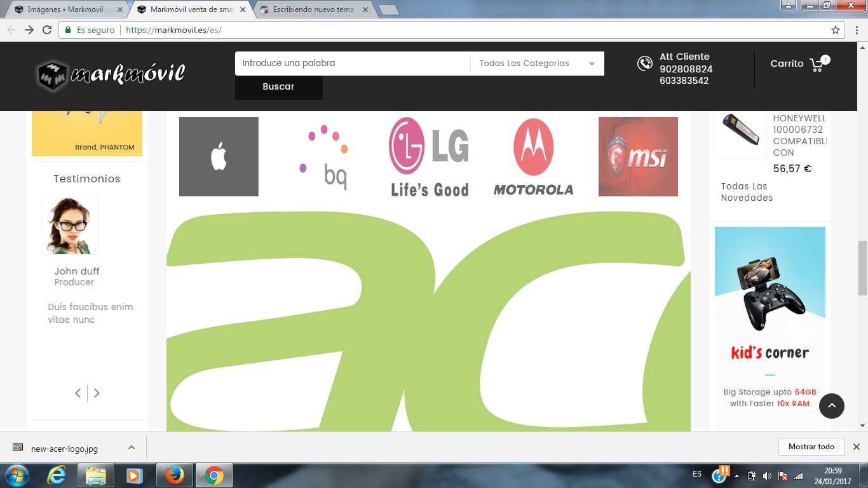Open the Chrome user profile icon

pyautogui.click(x=788, y=5)
